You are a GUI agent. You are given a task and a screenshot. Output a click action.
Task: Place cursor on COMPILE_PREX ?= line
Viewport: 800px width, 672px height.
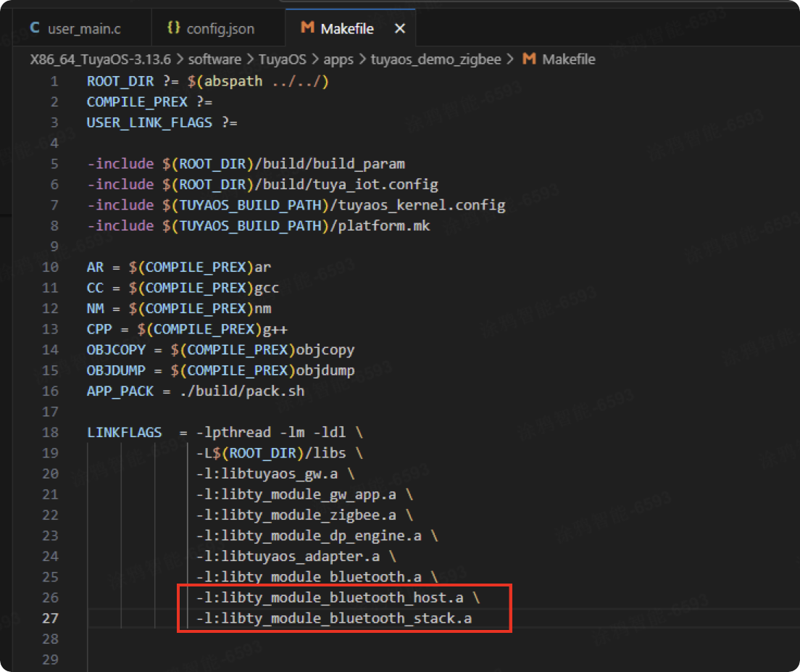coord(149,102)
